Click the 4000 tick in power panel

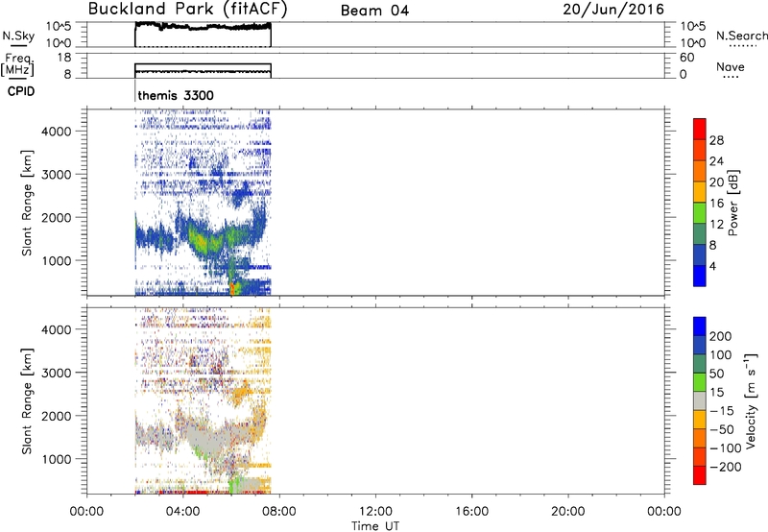point(57,132)
